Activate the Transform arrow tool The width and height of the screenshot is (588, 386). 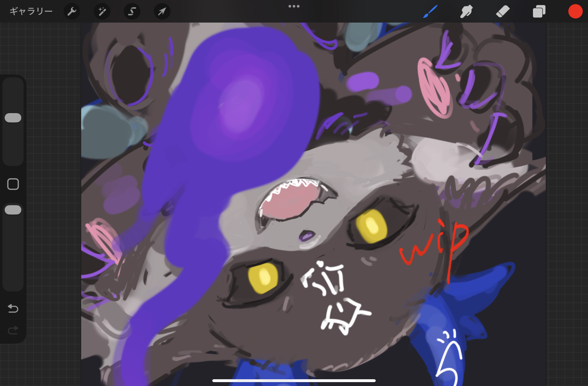(162, 11)
